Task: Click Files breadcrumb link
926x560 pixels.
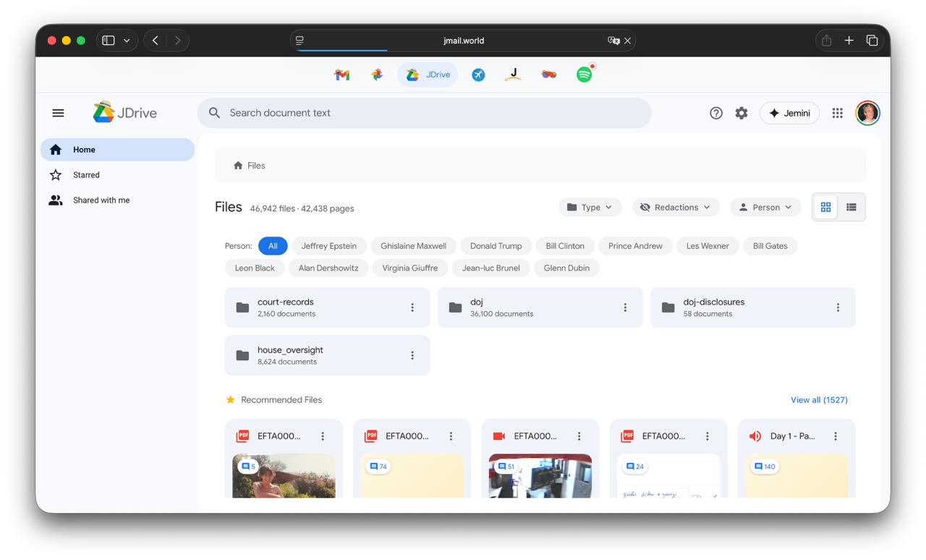Action: 249,166
